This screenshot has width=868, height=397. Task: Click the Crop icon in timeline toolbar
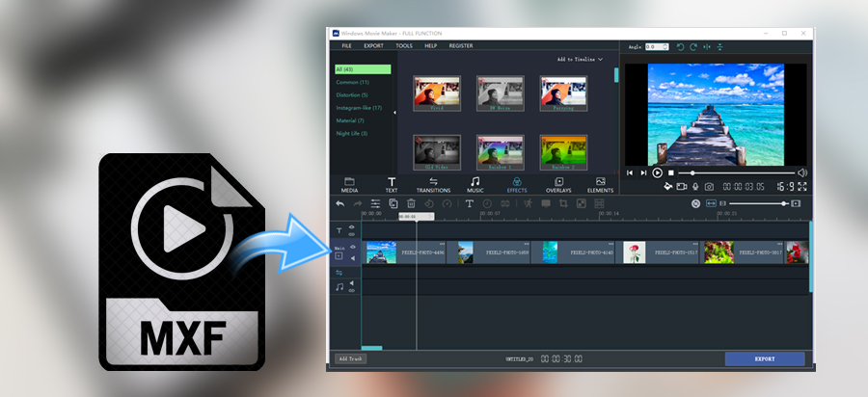click(563, 203)
